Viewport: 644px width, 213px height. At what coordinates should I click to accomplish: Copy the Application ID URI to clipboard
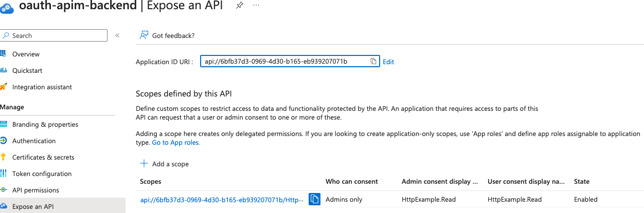[x=373, y=62]
